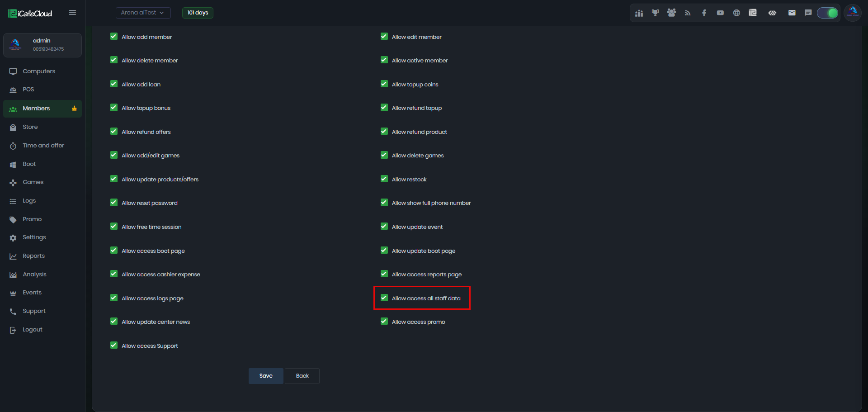Open the Facebook icon link
This screenshot has height=412, width=868.
704,13
